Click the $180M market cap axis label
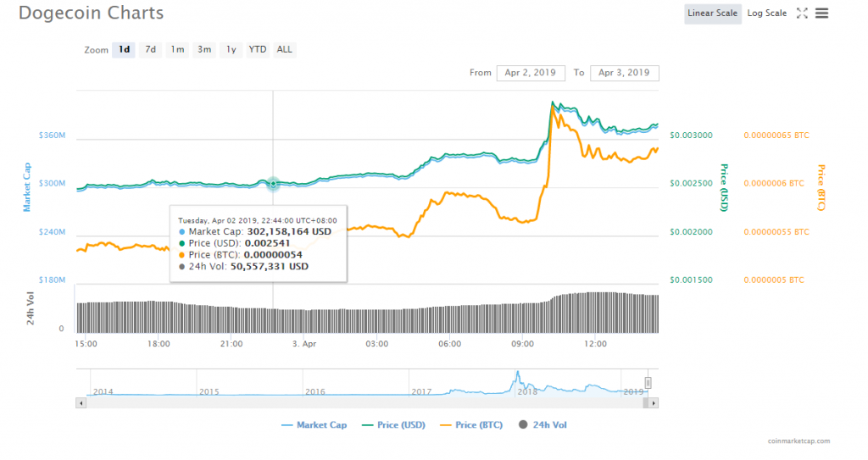The height and width of the screenshot is (460, 868). point(52,280)
